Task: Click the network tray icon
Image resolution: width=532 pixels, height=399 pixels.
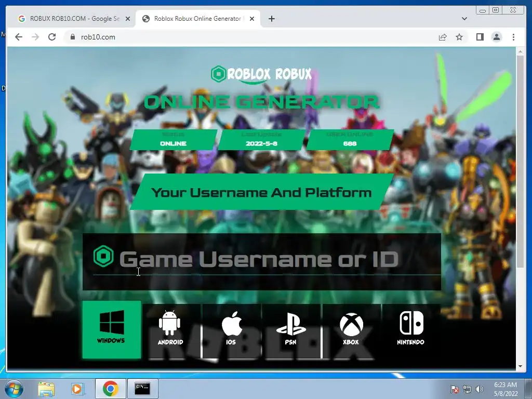Action: pos(467,389)
